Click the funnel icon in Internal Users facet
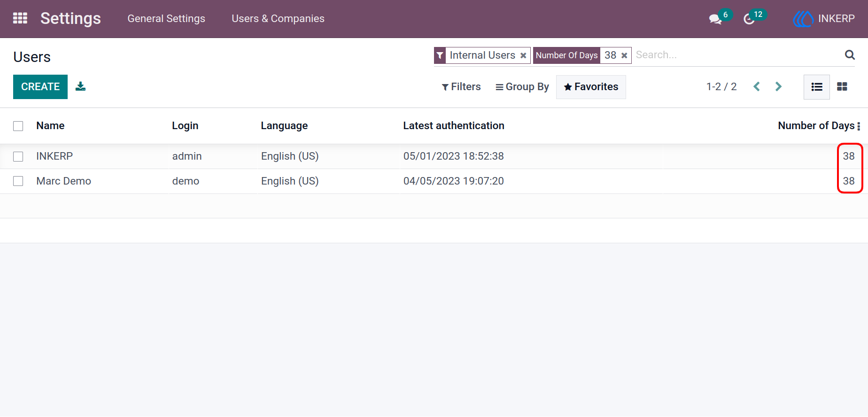Screen dimensions: 868x417 (440, 55)
